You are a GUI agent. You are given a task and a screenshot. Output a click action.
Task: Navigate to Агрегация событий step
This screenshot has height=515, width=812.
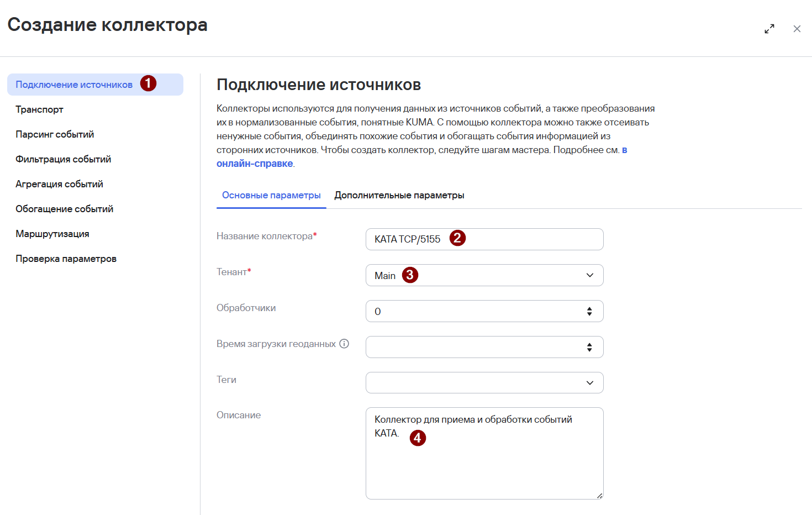59,184
